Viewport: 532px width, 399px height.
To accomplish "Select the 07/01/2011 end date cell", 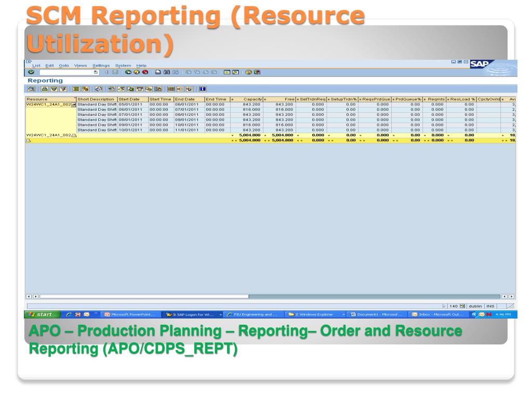I will (x=189, y=110).
